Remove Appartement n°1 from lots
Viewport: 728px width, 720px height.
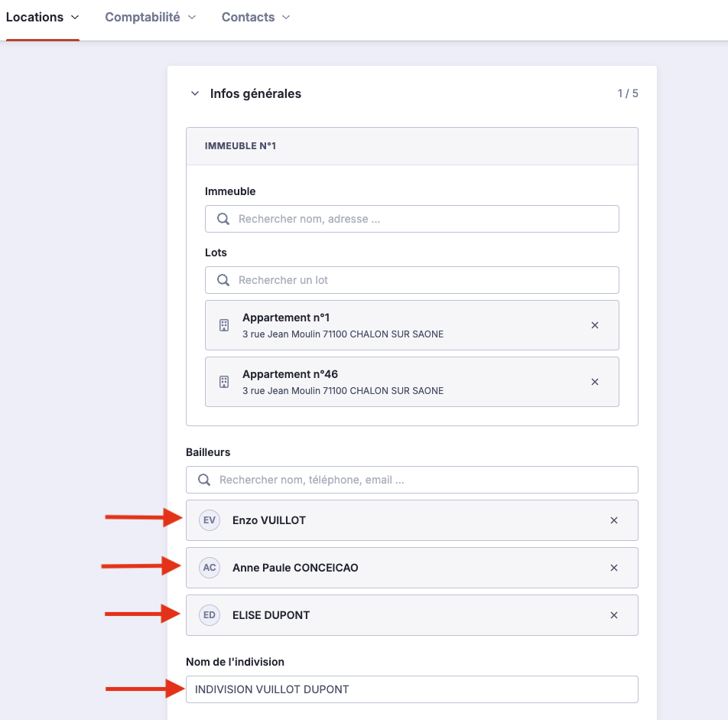595,325
